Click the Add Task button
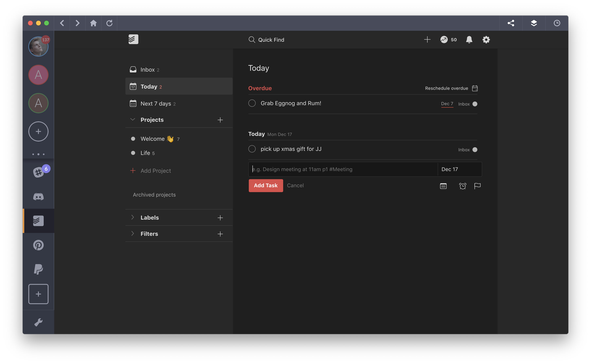Image resolution: width=591 pixels, height=364 pixels. tap(266, 185)
